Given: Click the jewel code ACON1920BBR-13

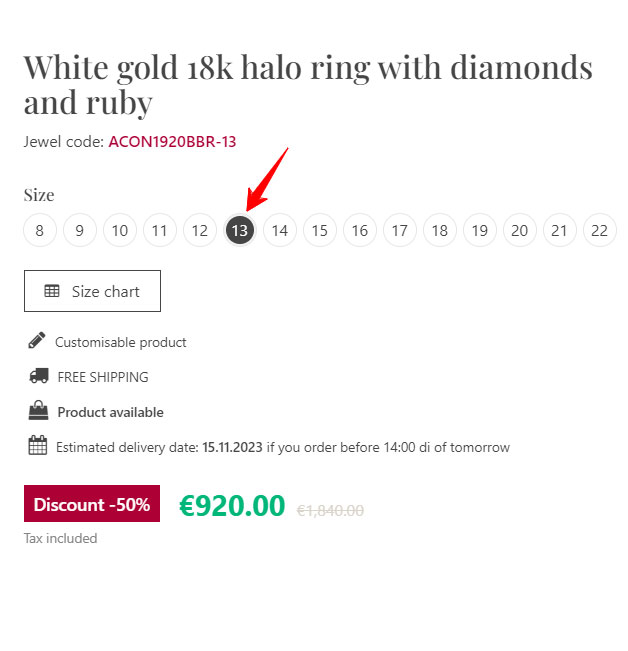Looking at the screenshot, I should coord(172,142).
